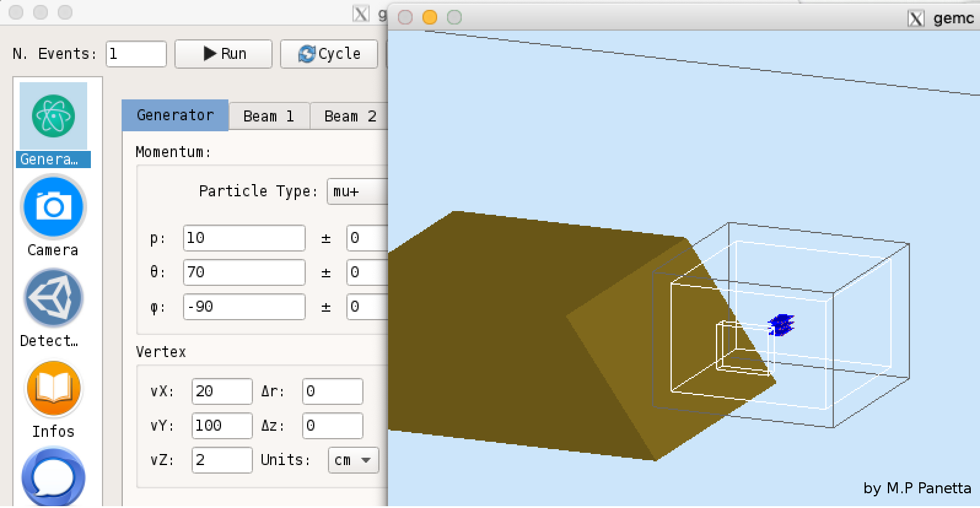Click the blue hits cluster in 3D view

coord(781,325)
